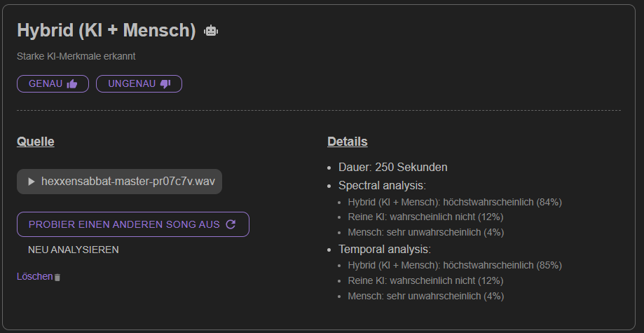This screenshot has height=333, width=644.
Task: Click the Details heading
Action: coord(348,142)
